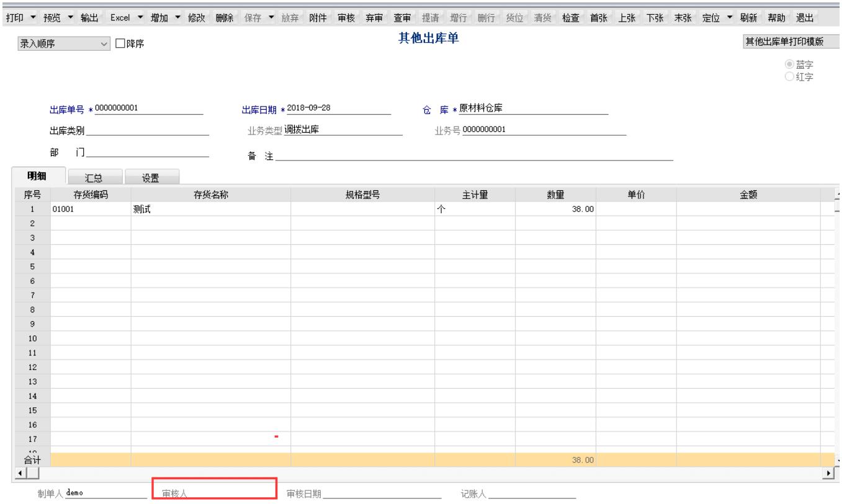Select the 蓝字 radio button
Image resolution: width=842 pixels, height=504 pixels.
789,64
